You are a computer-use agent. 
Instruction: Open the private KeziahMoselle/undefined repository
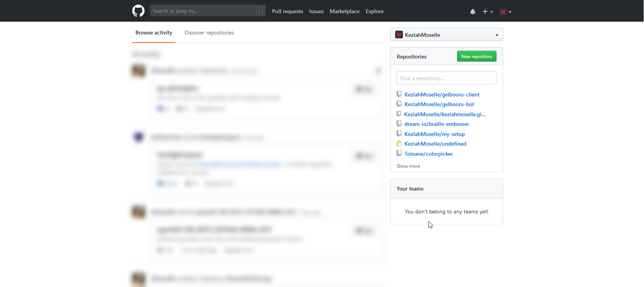click(435, 144)
